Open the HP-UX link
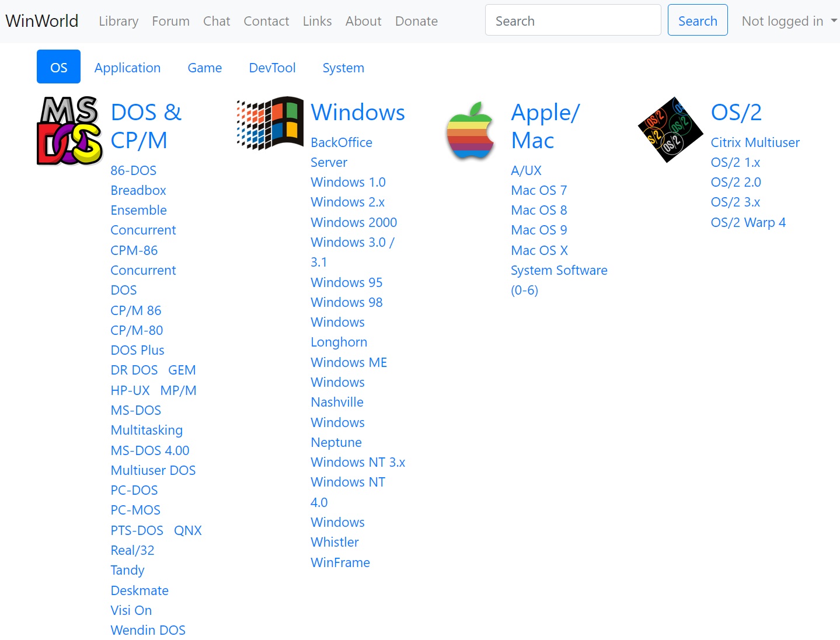 pos(130,390)
